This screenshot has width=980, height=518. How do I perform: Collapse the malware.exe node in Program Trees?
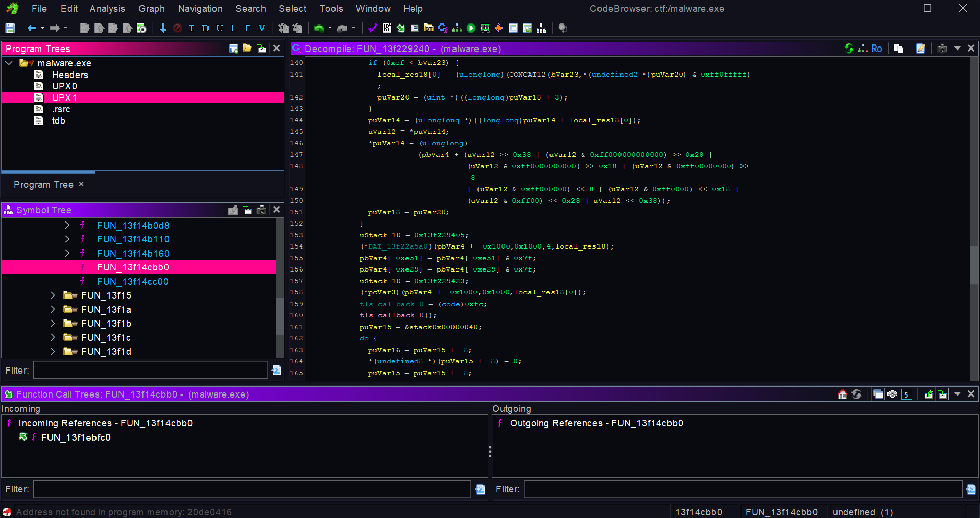pos(9,63)
